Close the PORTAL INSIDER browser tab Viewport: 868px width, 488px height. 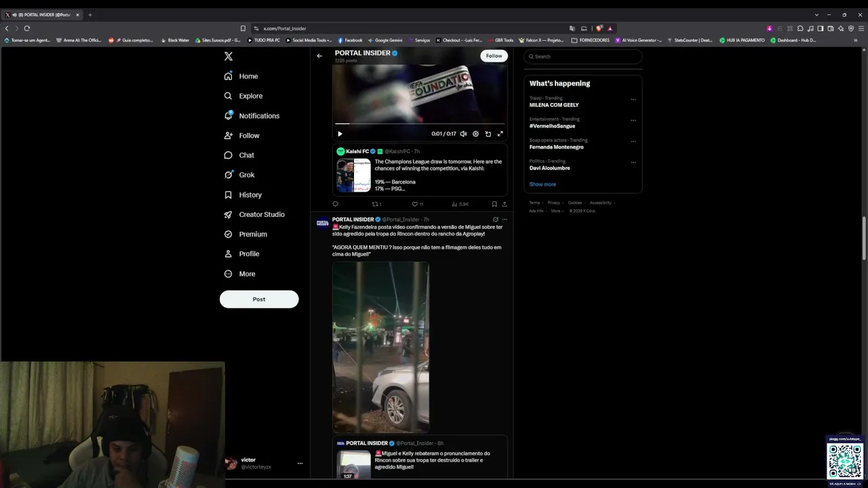[x=77, y=15]
